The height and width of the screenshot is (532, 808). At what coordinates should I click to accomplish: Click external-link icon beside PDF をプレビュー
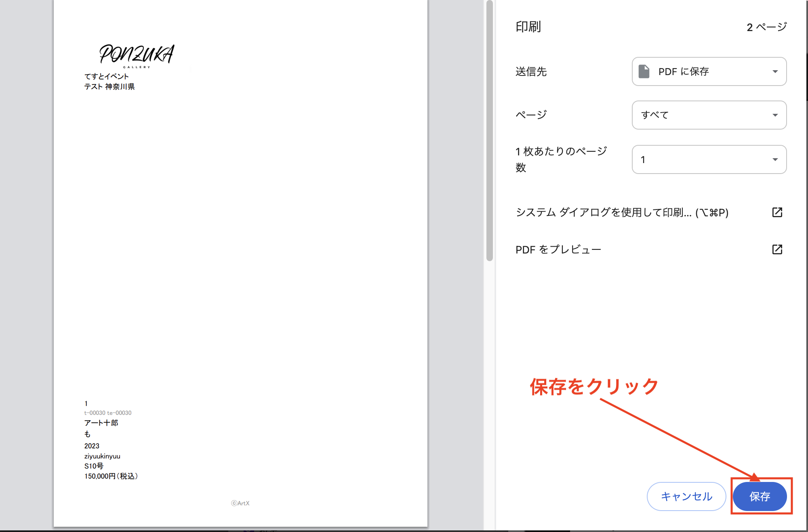777,249
